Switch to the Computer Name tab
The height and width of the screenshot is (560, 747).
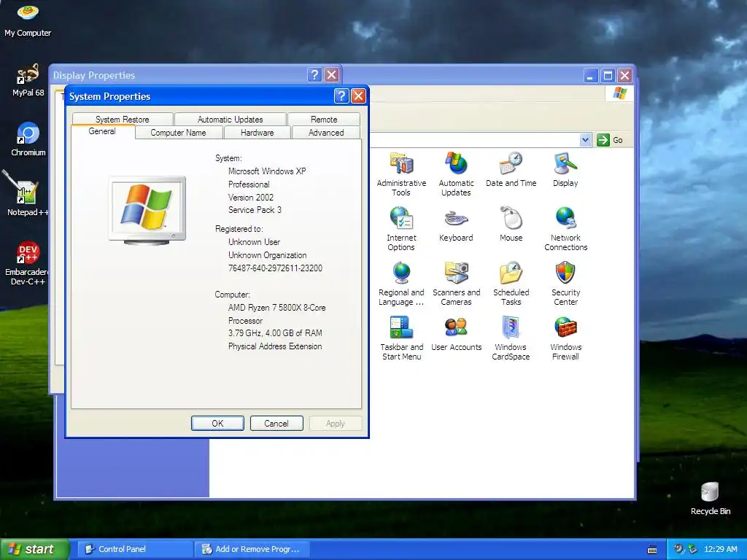pyautogui.click(x=178, y=133)
